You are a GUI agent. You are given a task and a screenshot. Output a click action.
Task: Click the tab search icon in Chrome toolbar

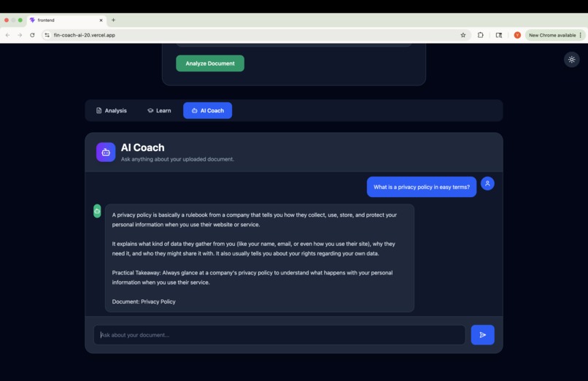coord(499,35)
